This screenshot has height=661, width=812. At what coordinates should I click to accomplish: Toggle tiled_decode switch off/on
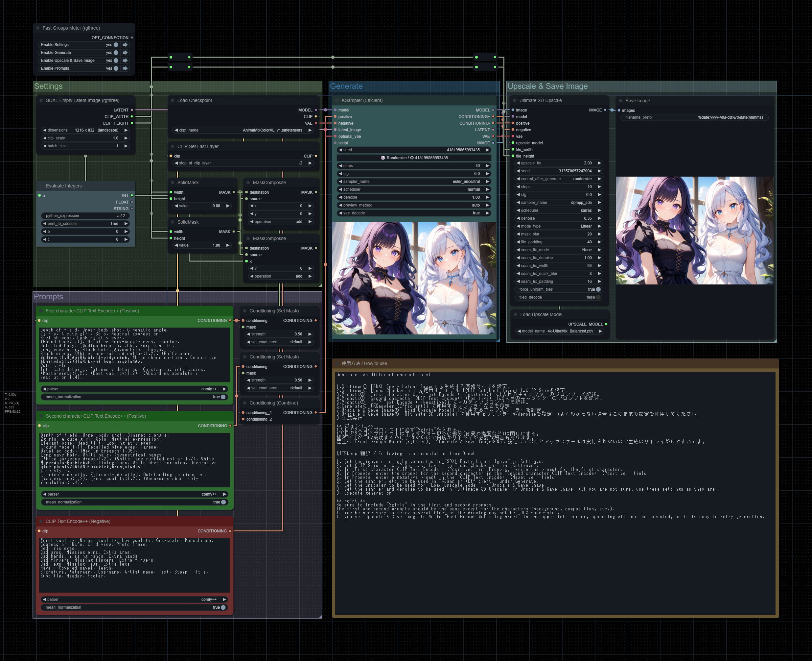[598, 297]
